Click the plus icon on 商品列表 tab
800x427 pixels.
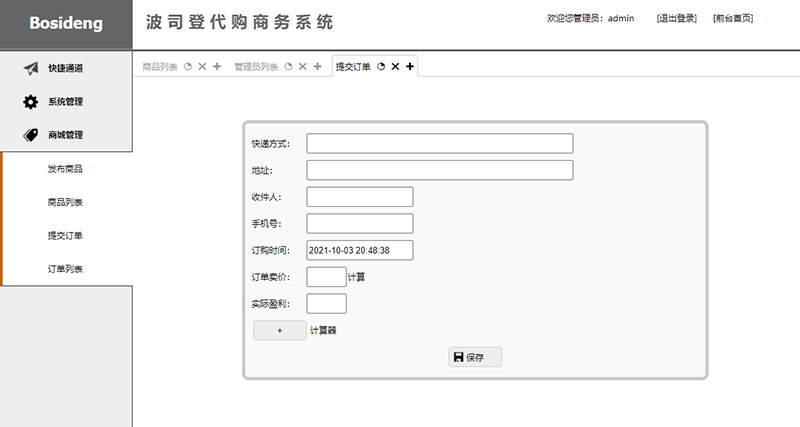click(217, 67)
